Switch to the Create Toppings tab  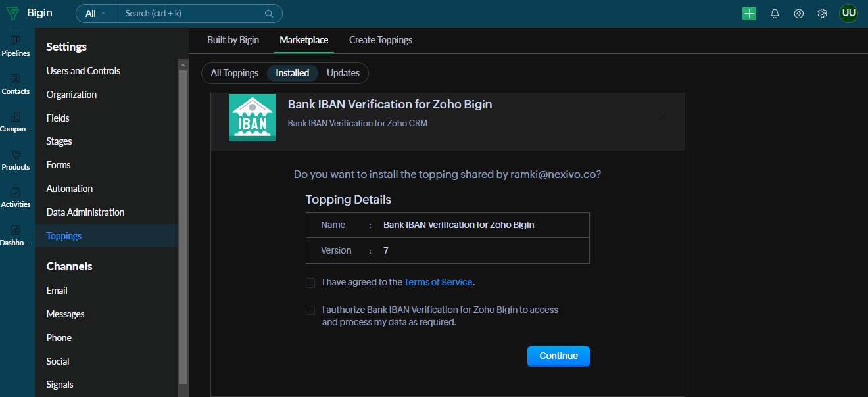click(381, 40)
